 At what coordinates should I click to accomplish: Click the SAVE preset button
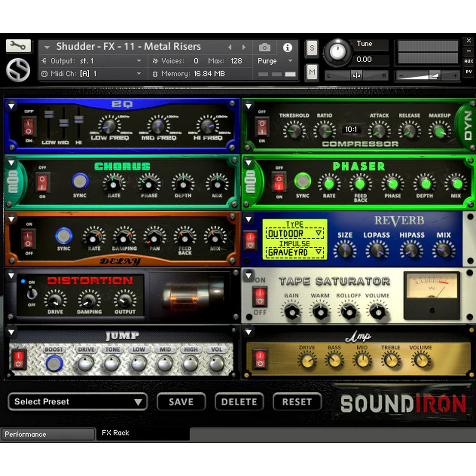[181, 402]
